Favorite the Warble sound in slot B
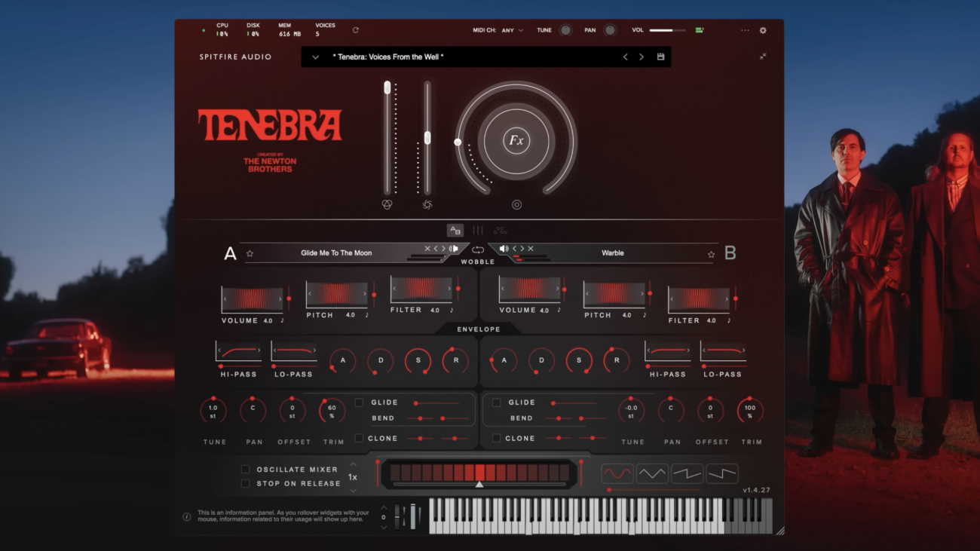 click(711, 254)
